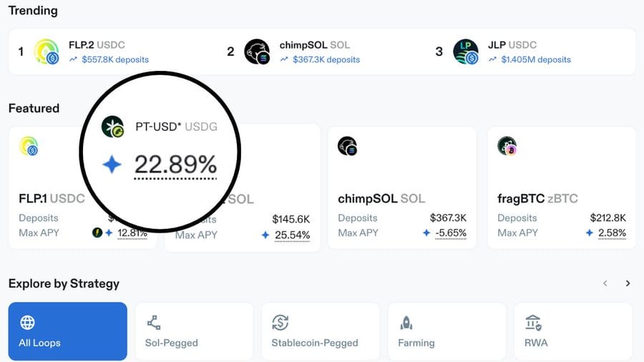Click the Trending section heading
644x362 pixels.
coord(33,11)
